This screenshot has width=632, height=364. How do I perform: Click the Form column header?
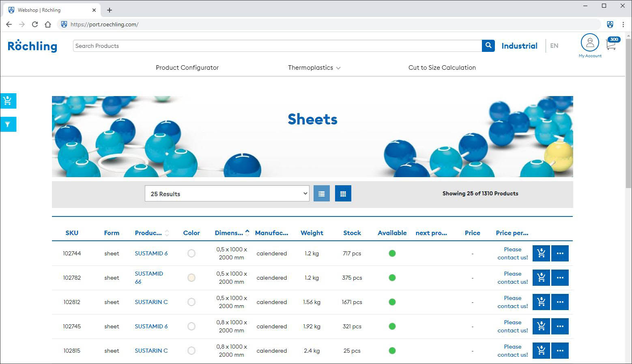(112, 233)
